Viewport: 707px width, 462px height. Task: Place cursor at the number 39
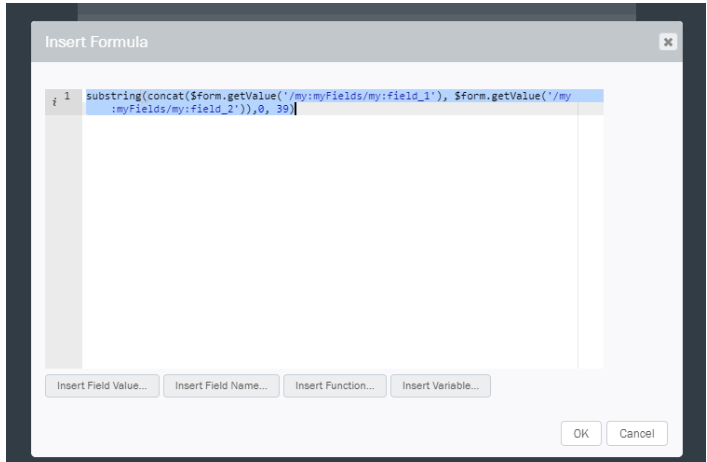pos(283,108)
